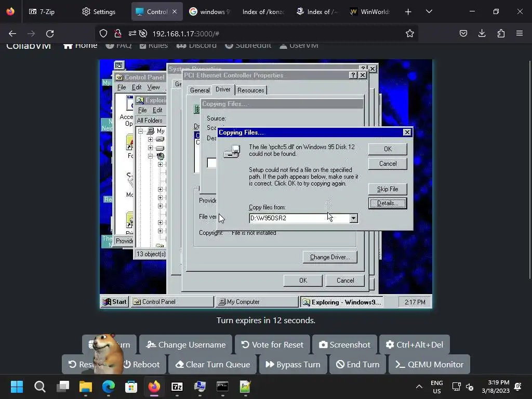Open the CollabVM Discord link
Viewport: 532px width, 399px height.
point(196,46)
